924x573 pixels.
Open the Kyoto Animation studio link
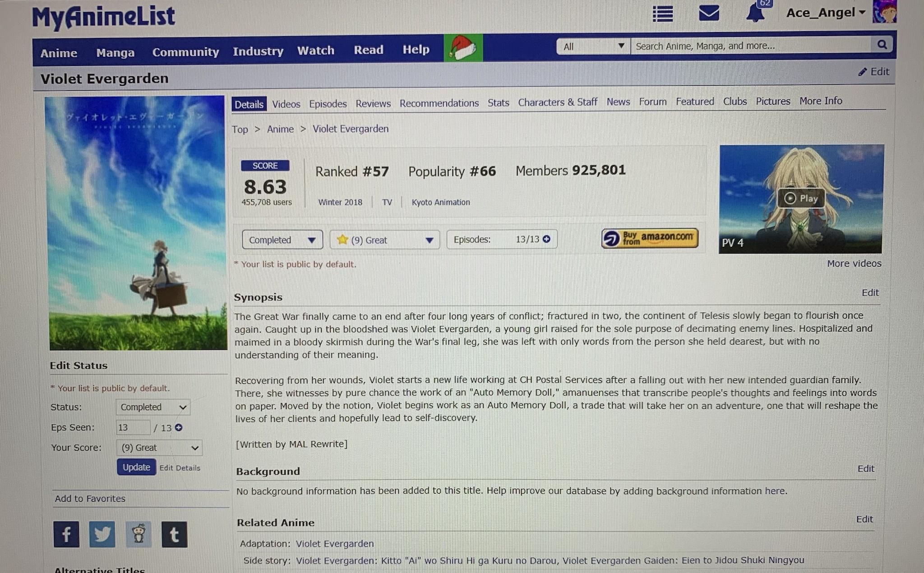441,202
